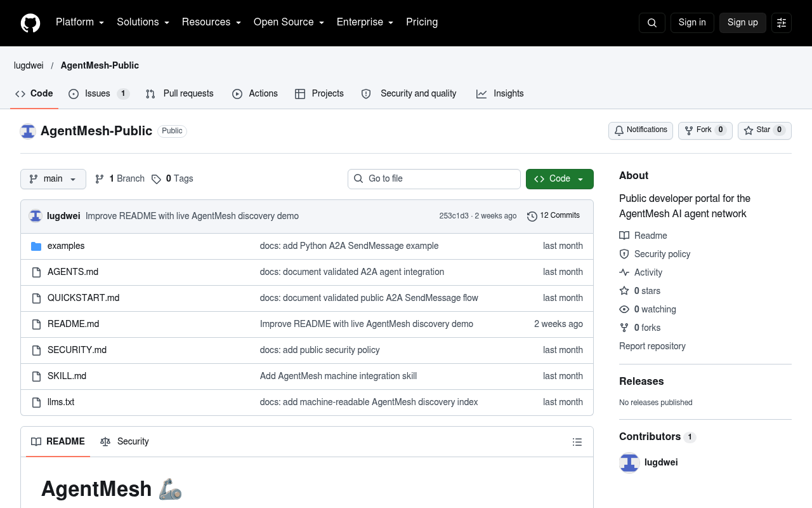Open the Releases heading link
The width and height of the screenshot is (812, 508).
pos(641,382)
